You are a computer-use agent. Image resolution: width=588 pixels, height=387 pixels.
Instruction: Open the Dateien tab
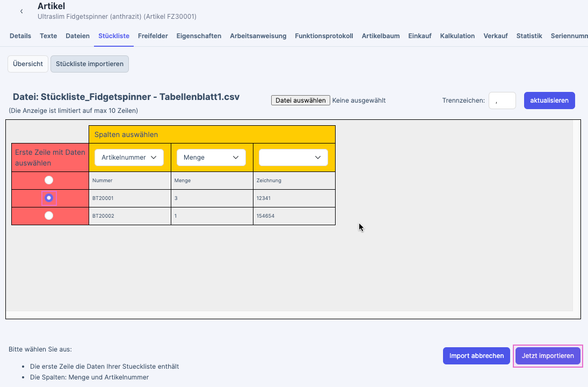[x=77, y=36]
